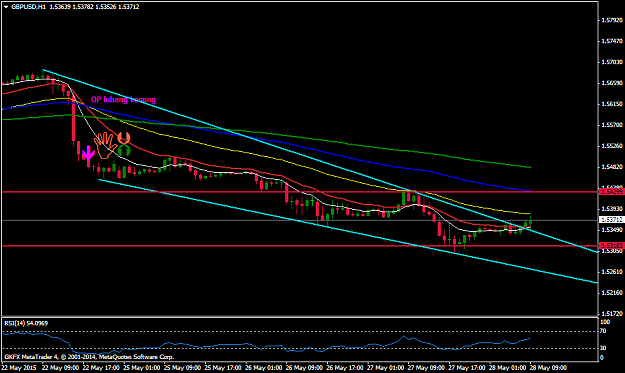Click the 22 May 2015 date label
625x373 pixels.
[19, 367]
